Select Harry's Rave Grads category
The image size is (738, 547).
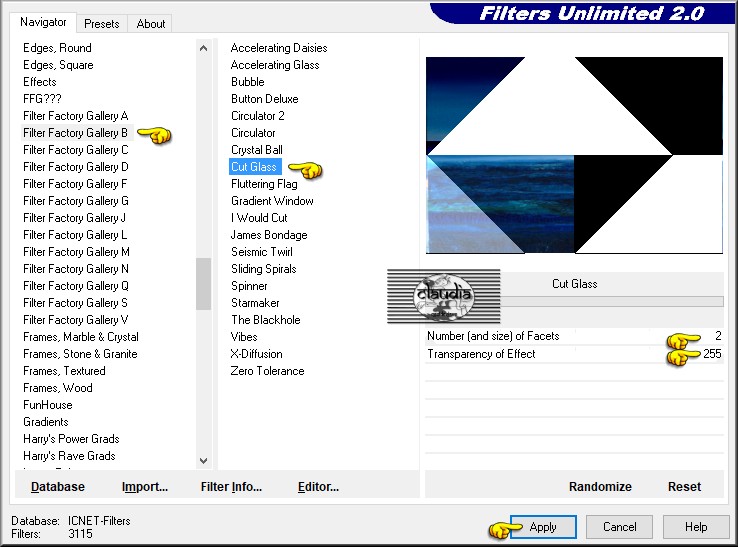click(69, 456)
